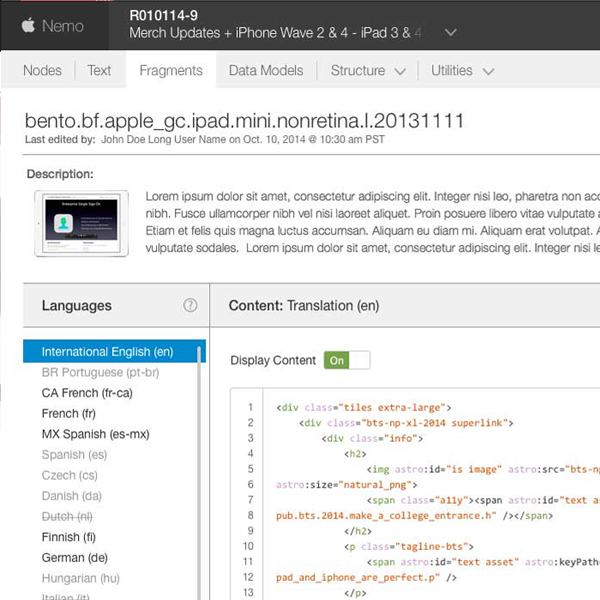Click the Nemo app title

(63, 26)
